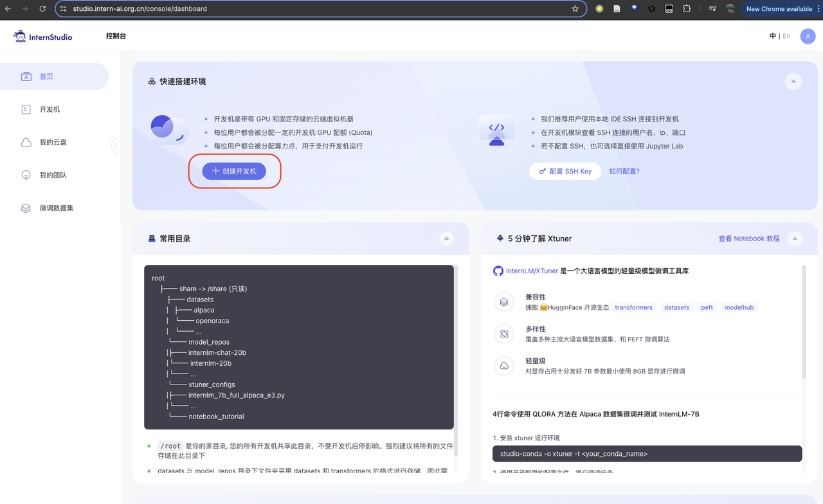Switch language to 中
Image resolution: width=823 pixels, height=504 pixels.
pyautogui.click(x=772, y=36)
